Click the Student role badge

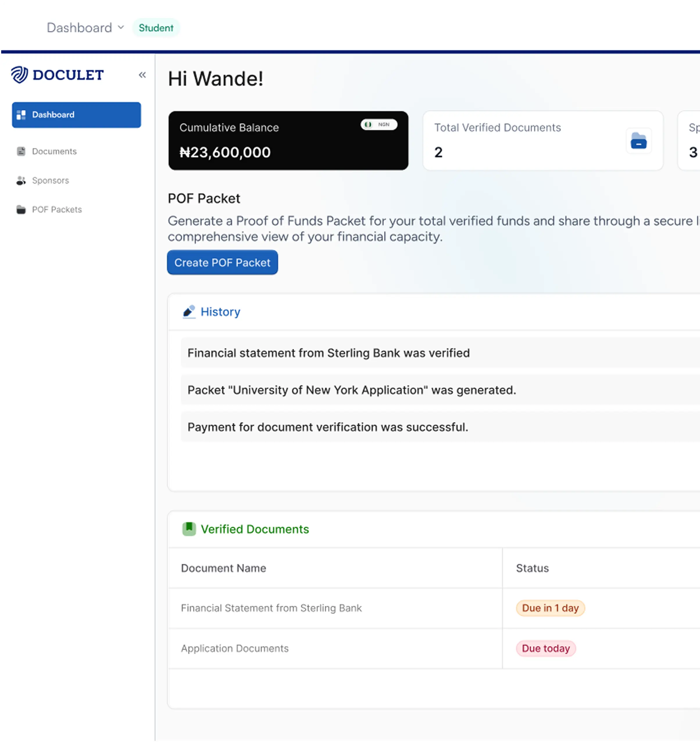[156, 28]
